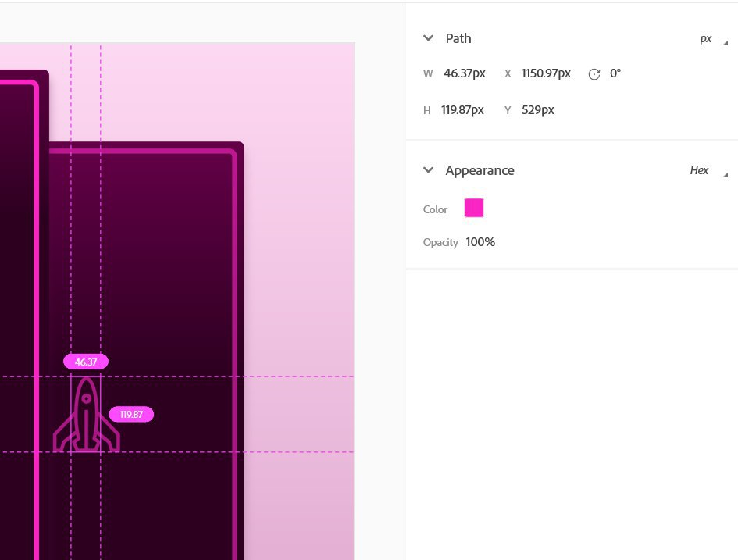Click the pink Color swatch
738x560 pixels.
click(474, 208)
